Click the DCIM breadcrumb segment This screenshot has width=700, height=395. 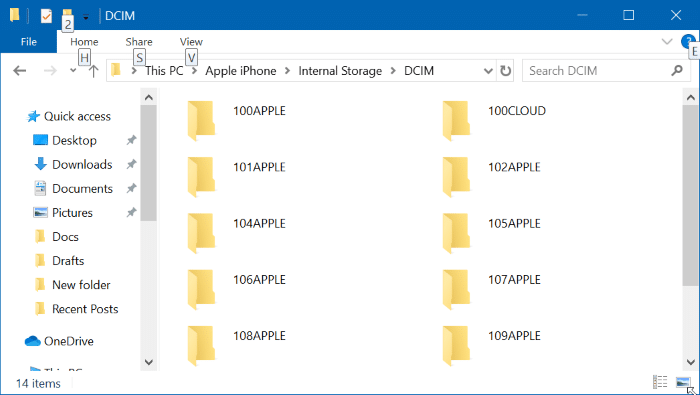click(x=419, y=71)
